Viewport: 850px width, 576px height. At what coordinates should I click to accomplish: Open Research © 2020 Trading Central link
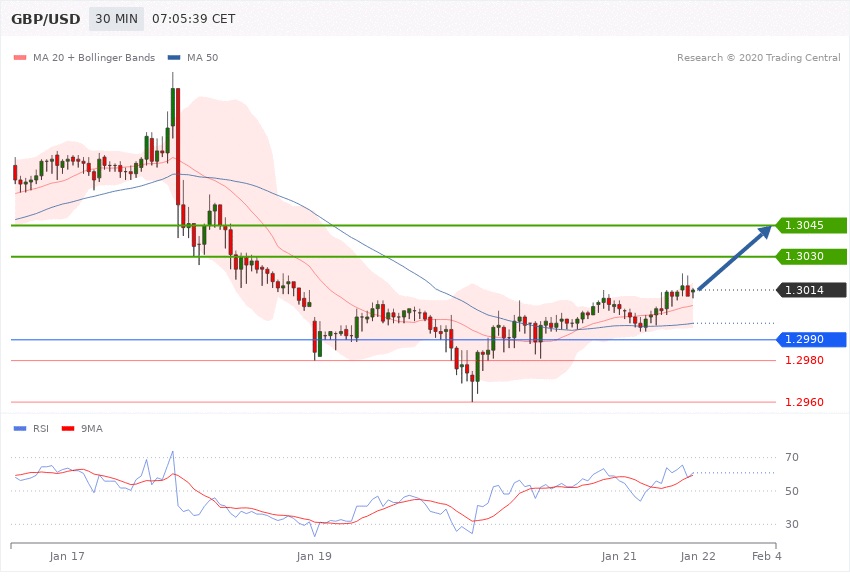coord(758,58)
